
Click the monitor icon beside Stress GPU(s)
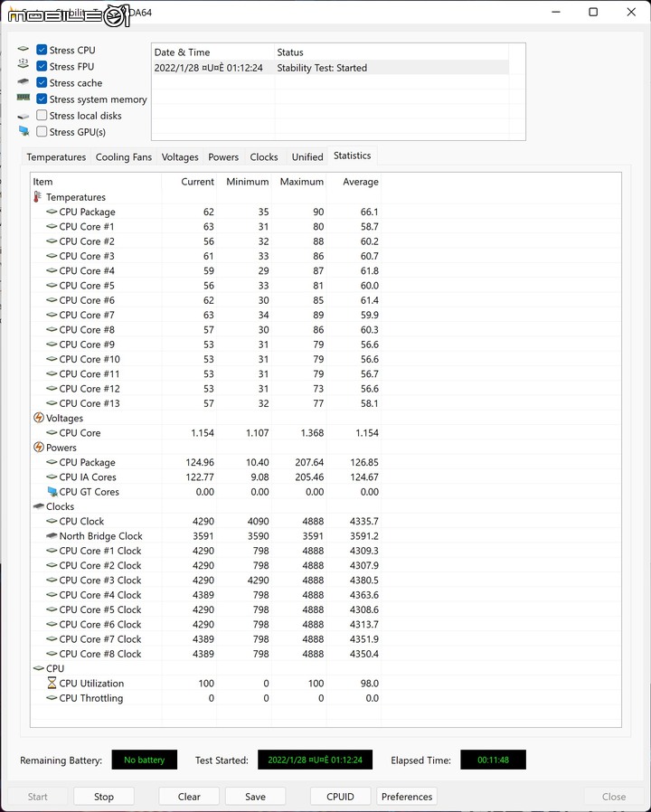point(24,130)
